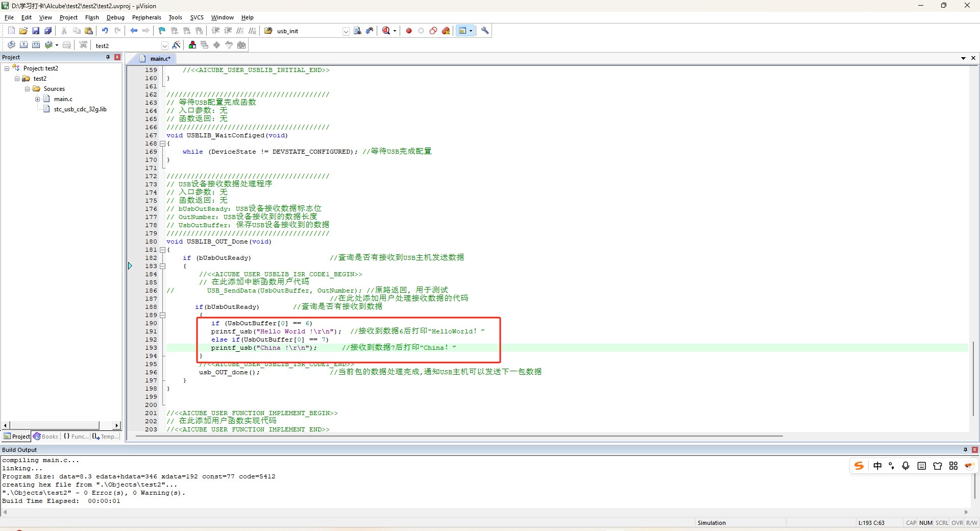Viewport: 980px width, 531px height.
Task: Close the Build Output panel
Action: [x=975, y=450]
